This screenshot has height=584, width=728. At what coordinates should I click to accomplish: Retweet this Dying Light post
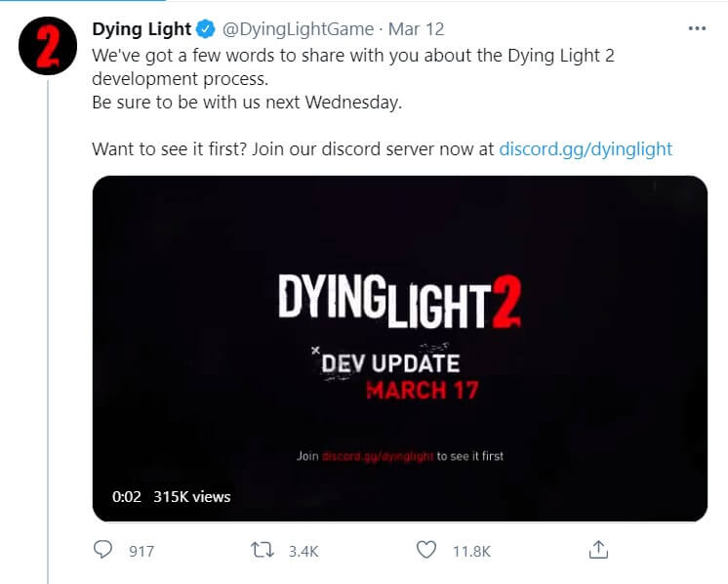pyautogui.click(x=262, y=550)
